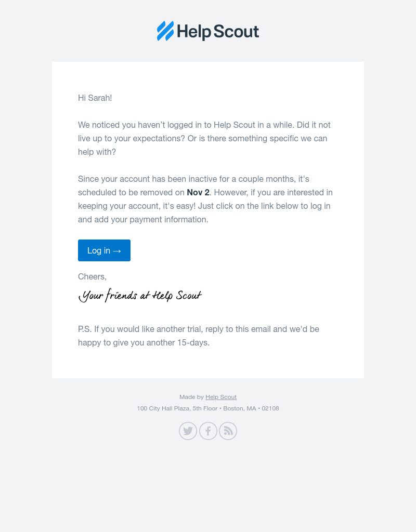Click the Made by Help Scout line

click(x=208, y=396)
